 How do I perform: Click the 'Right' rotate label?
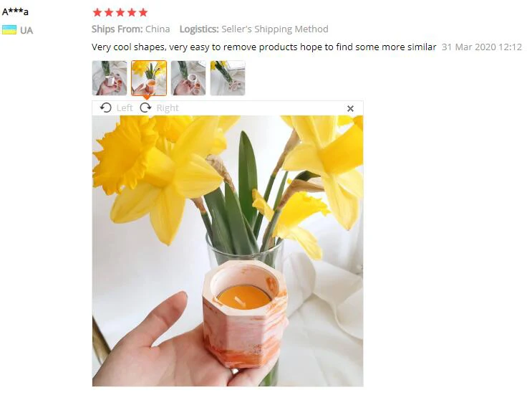pyautogui.click(x=168, y=108)
